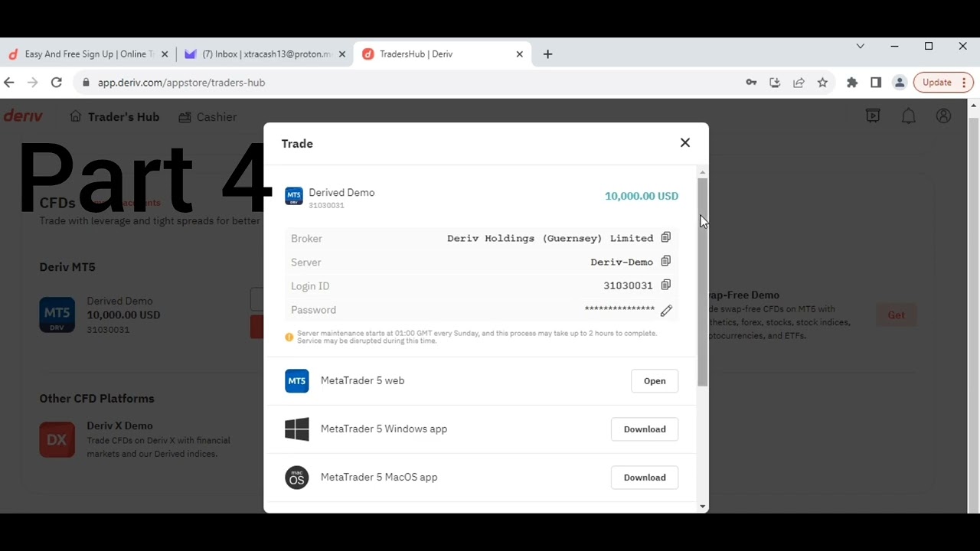
Task: Download MetaTrader 5 MacOS app
Action: coord(645,478)
